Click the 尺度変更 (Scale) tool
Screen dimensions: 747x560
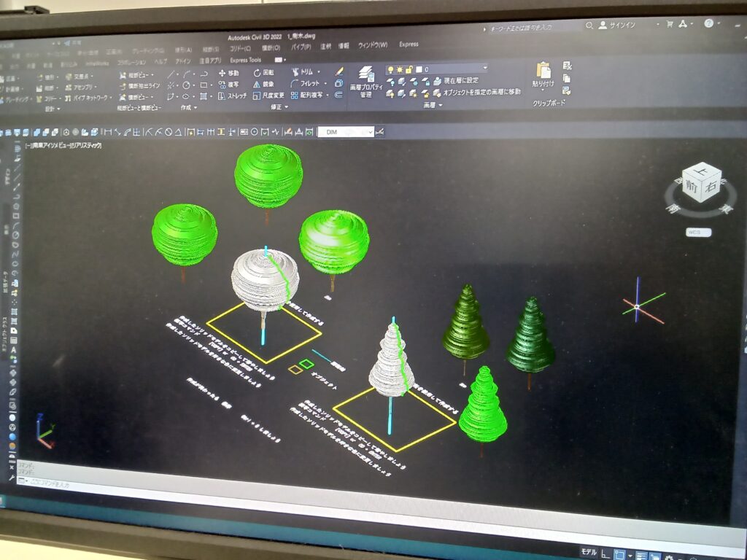click(x=268, y=96)
